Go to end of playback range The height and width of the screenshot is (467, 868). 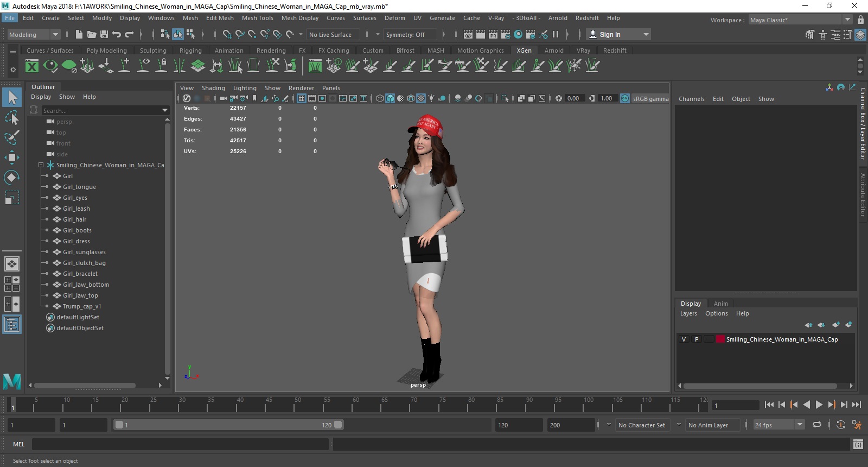(857, 405)
